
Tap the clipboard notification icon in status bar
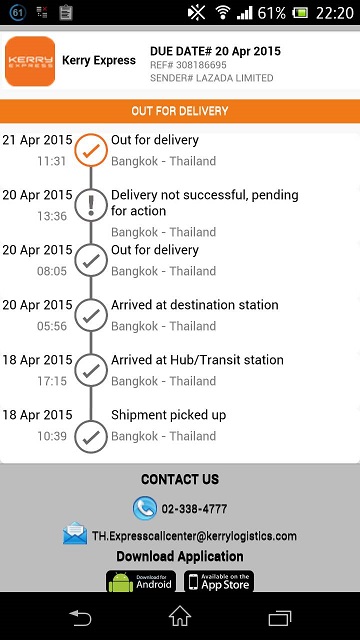click(x=66, y=12)
